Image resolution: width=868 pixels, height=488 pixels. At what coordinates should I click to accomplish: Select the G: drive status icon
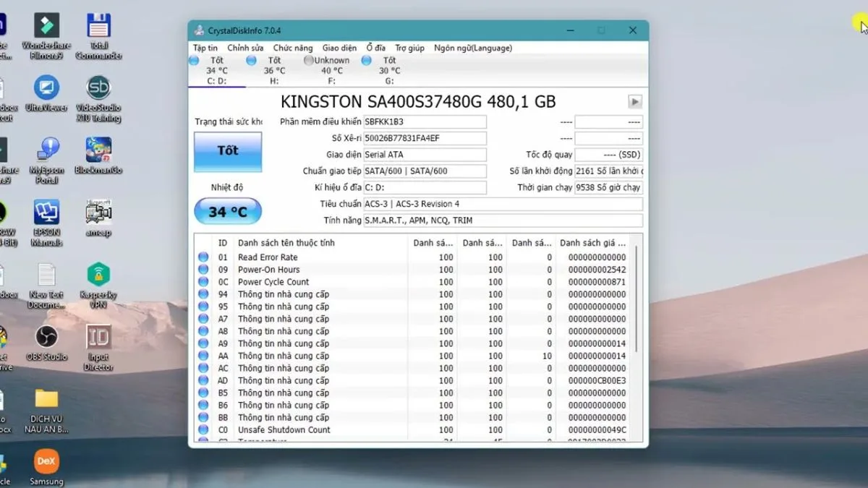[366, 61]
